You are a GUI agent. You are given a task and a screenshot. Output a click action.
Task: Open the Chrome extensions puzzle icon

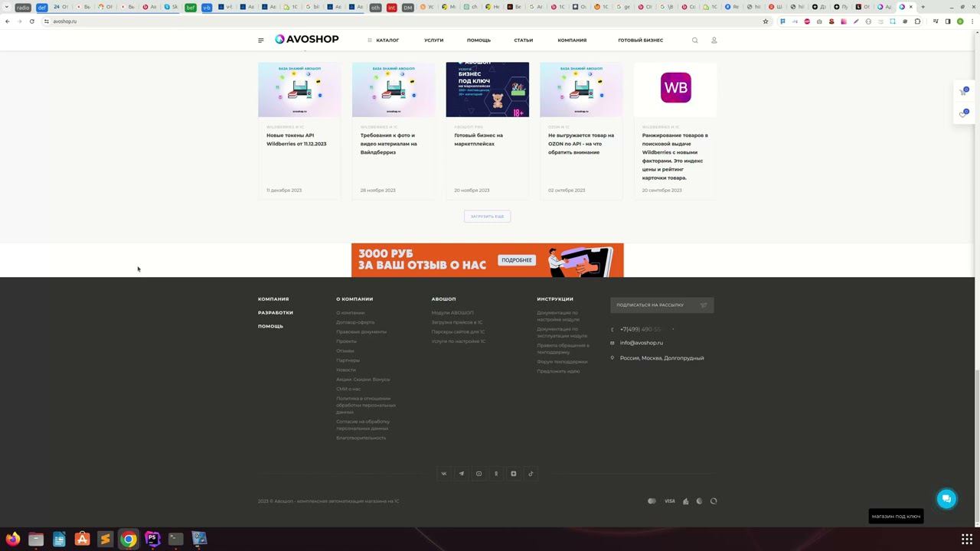[918, 21]
